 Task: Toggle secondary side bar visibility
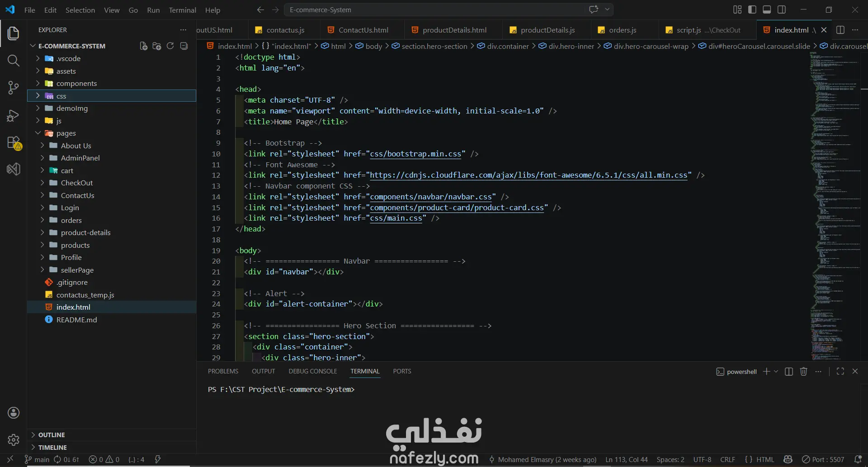[782, 9]
